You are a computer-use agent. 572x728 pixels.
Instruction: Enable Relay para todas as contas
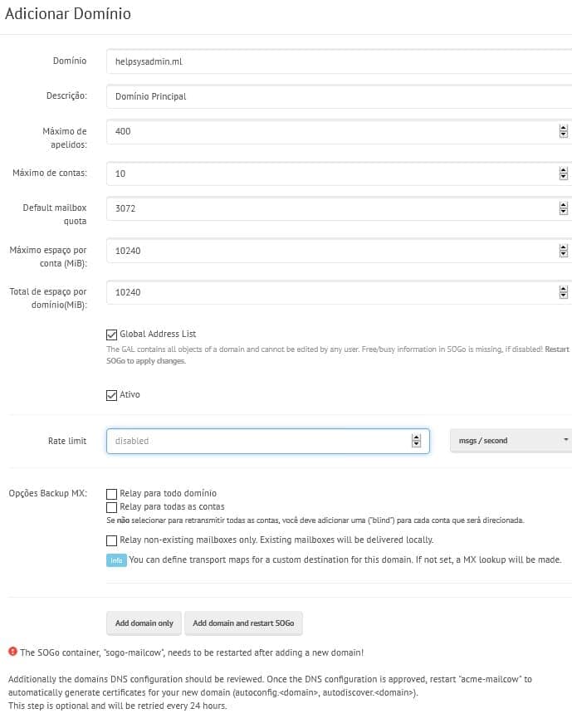(112, 506)
